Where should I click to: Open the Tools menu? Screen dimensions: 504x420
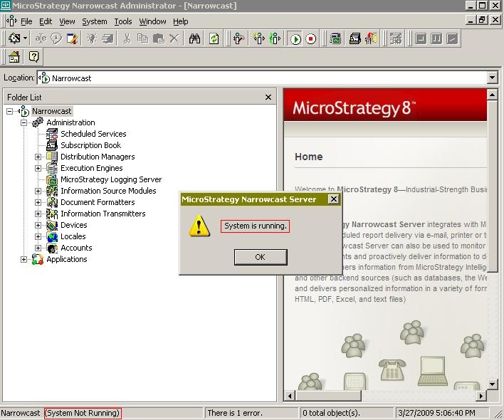[123, 21]
